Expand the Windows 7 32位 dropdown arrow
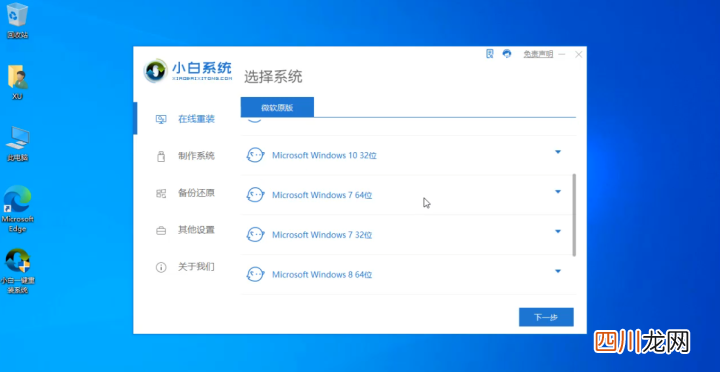Screen dimensions: 720x372 click(x=558, y=231)
